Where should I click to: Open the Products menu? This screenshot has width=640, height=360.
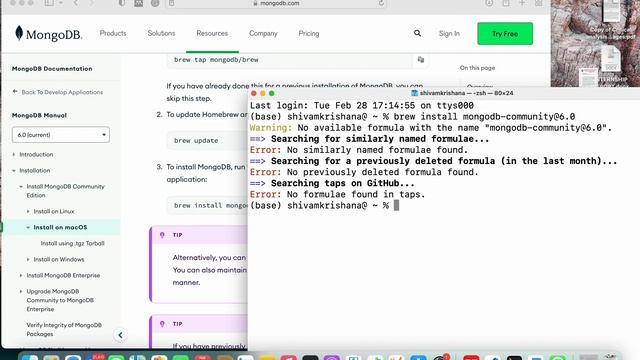click(113, 33)
